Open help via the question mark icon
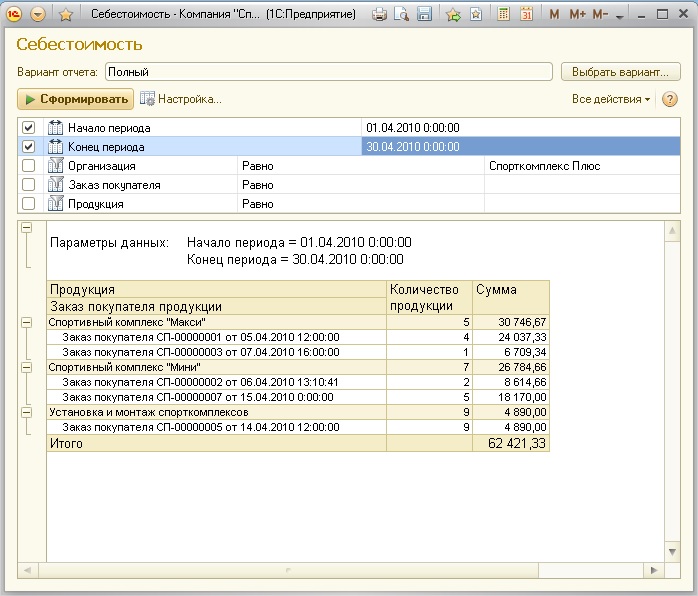The image size is (698, 596). pyautogui.click(x=669, y=99)
